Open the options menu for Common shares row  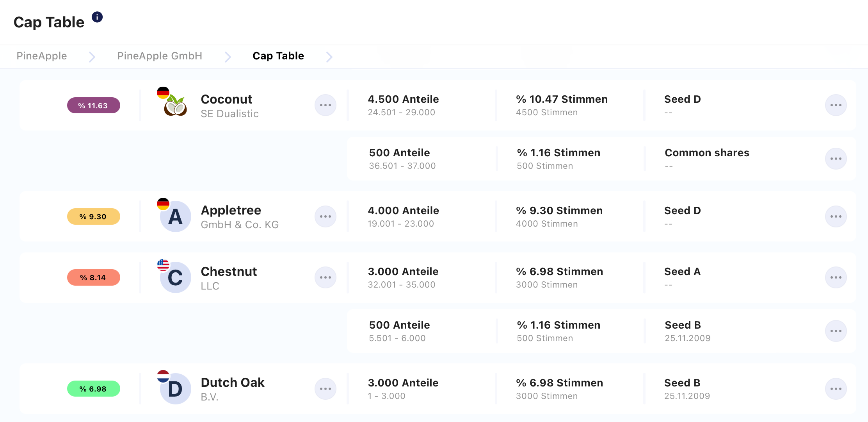836,159
